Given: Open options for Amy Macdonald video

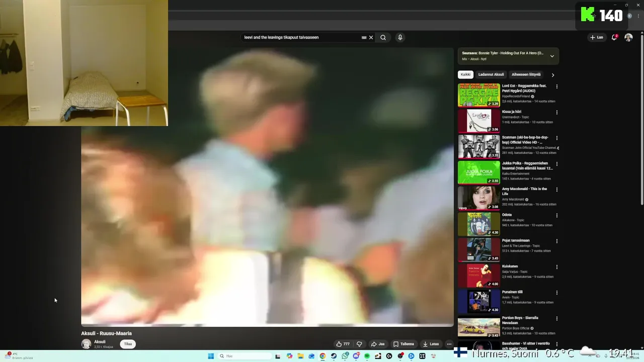Looking at the screenshot, I should tap(556, 190).
